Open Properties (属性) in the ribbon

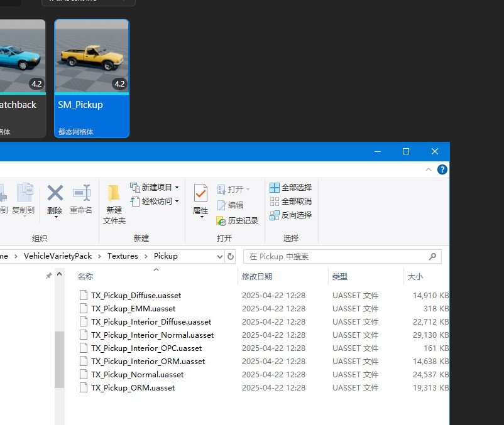click(200, 200)
